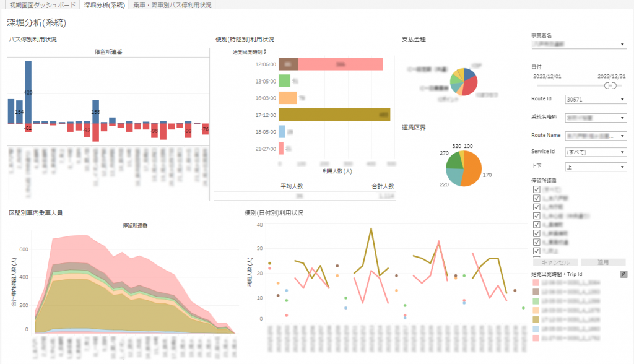Uncheck the 停留所連番 checkbox starting with 2_
634x364 pixels.
(537, 207)
